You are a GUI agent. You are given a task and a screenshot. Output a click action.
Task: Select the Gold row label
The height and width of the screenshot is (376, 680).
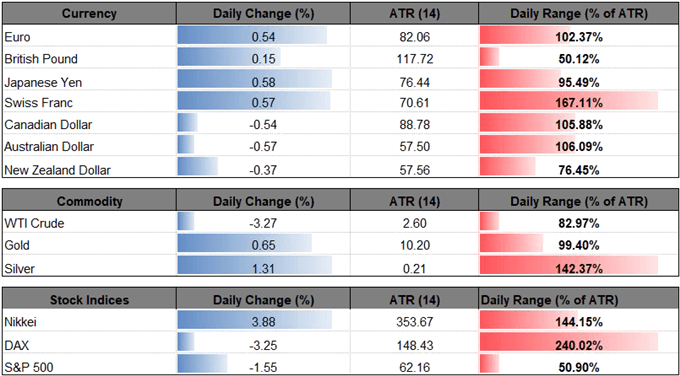16,246
